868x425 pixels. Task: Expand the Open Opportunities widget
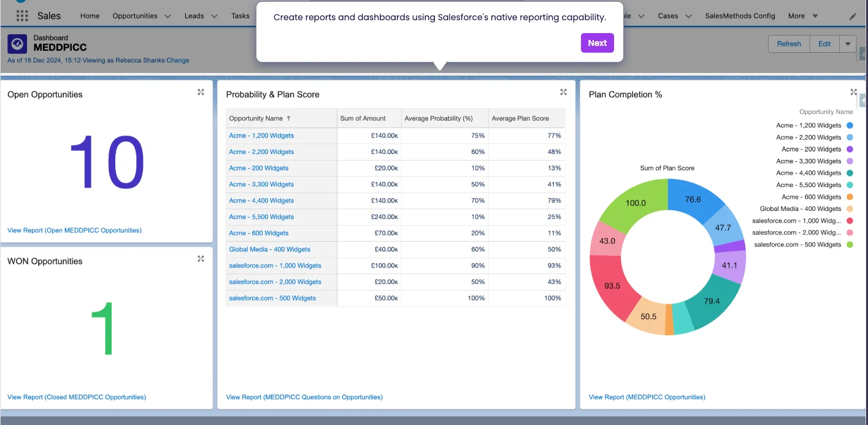pos(201,92)
